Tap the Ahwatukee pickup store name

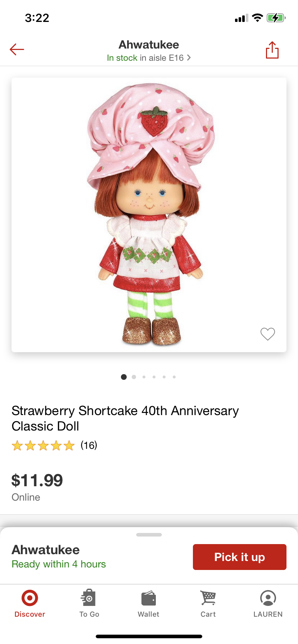[x=46, y=550]
